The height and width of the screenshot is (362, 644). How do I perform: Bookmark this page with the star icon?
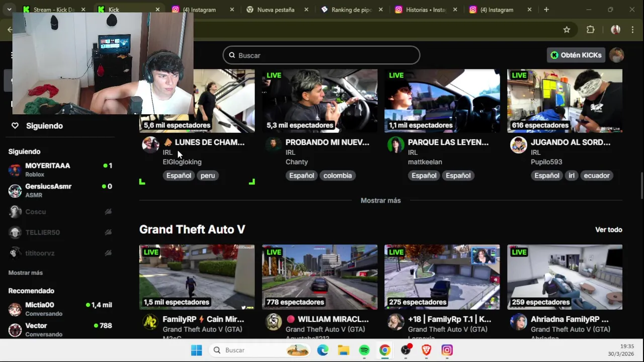(567, 30)
